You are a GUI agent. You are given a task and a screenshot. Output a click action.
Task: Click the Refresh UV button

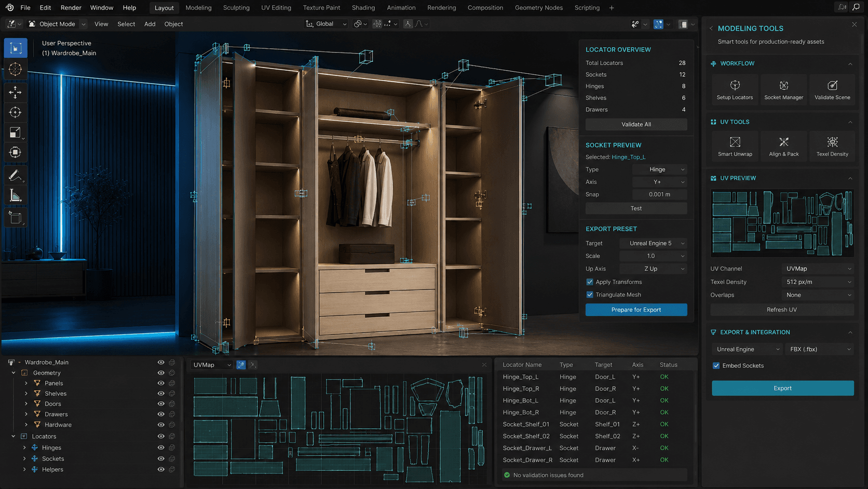pos(782,310)
